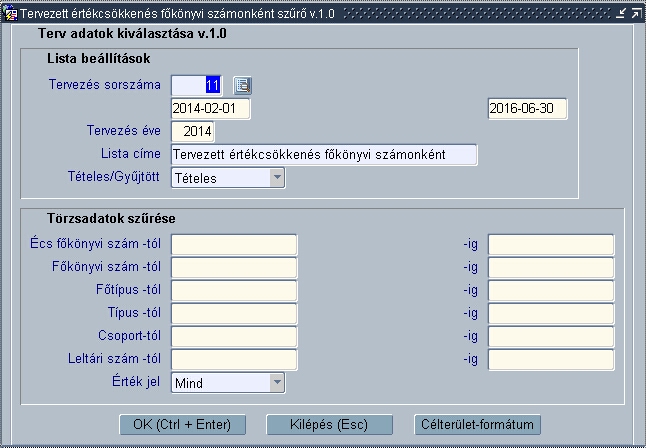This screenshot has width=646, height=448.
Task: Click the Célterület-formátum button
Action: [477, 425]
